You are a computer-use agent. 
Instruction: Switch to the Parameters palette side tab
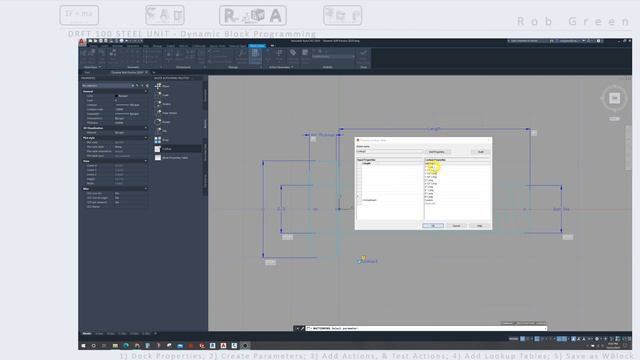point(205,96)
